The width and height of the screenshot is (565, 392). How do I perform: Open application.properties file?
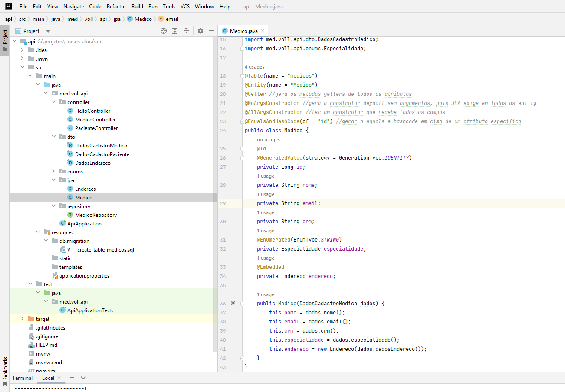[84, 276]
